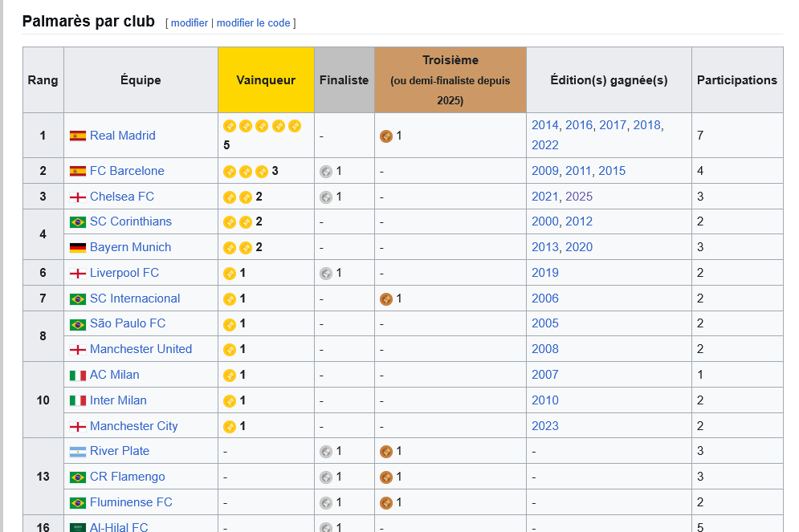The width and height of the screenshot is (799, 532).
Task: Open the 2000 edition link
Action: (x=544, y=221)
